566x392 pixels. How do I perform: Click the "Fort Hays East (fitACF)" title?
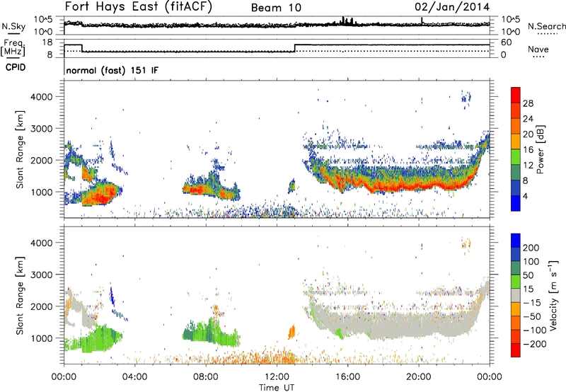(138, 7)
